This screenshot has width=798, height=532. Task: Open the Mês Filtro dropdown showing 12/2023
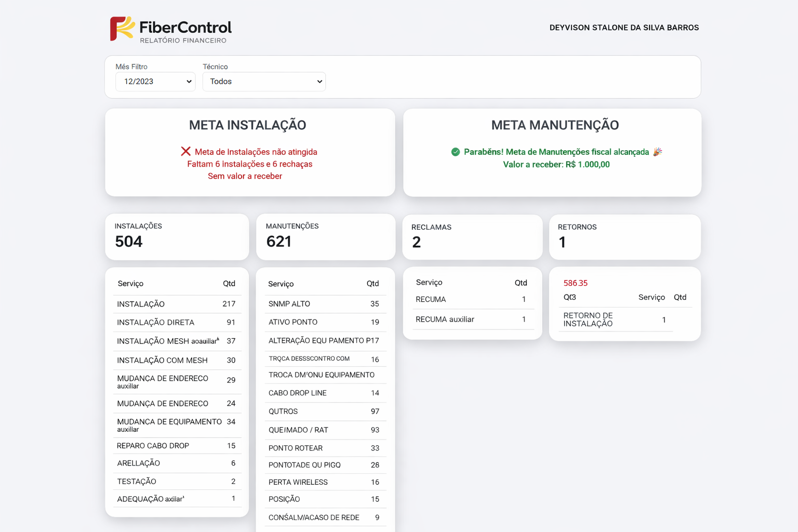coord(155,82)
